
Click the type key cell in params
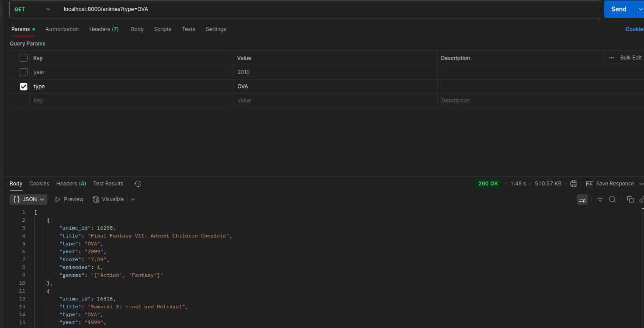click(131, 87)
